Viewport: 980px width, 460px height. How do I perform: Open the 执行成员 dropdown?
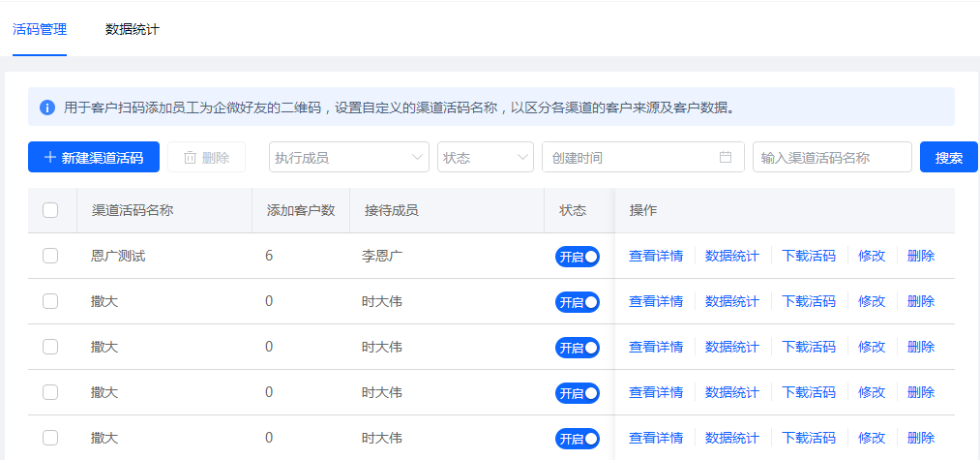coord(348,157)
